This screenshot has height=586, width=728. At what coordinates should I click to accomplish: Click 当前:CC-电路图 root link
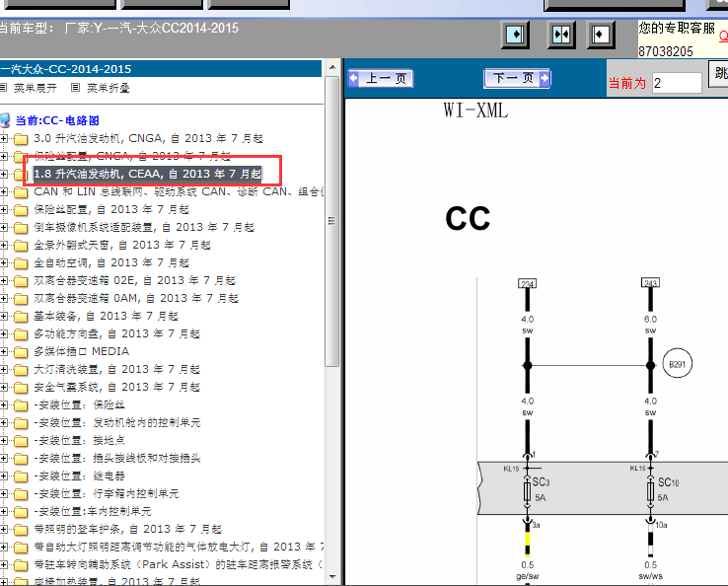[57, 120]
